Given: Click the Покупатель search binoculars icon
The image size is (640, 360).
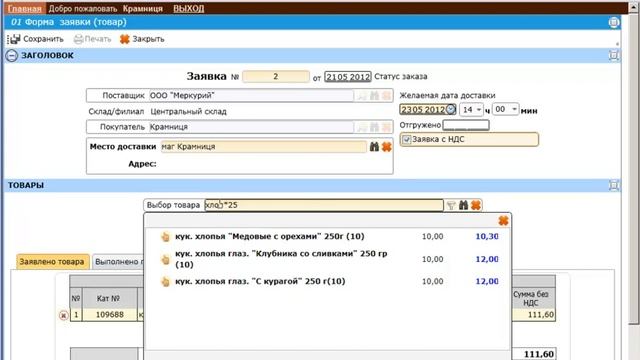Looking at the screenshot, I should tap(374, 127).
